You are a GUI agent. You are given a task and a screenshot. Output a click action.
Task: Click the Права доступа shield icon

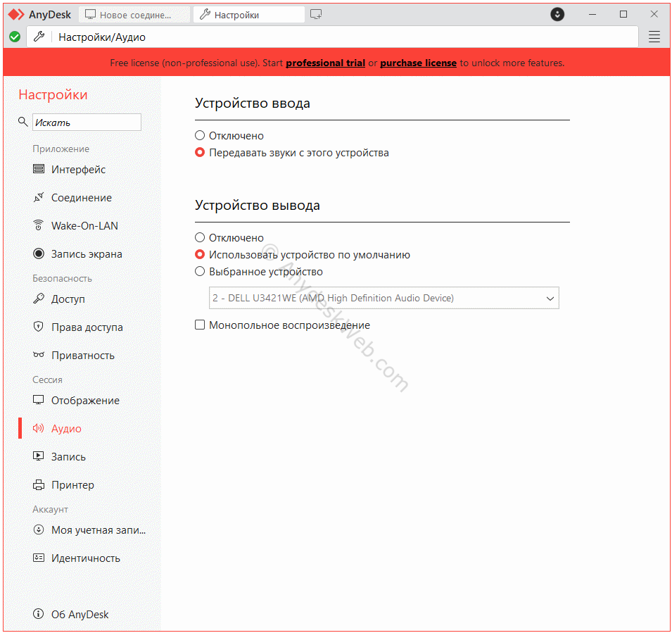[x=39, y=327]
